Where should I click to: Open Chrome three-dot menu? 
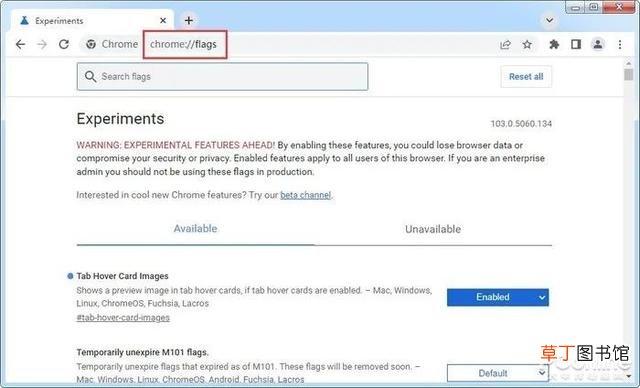pos(620,44)
